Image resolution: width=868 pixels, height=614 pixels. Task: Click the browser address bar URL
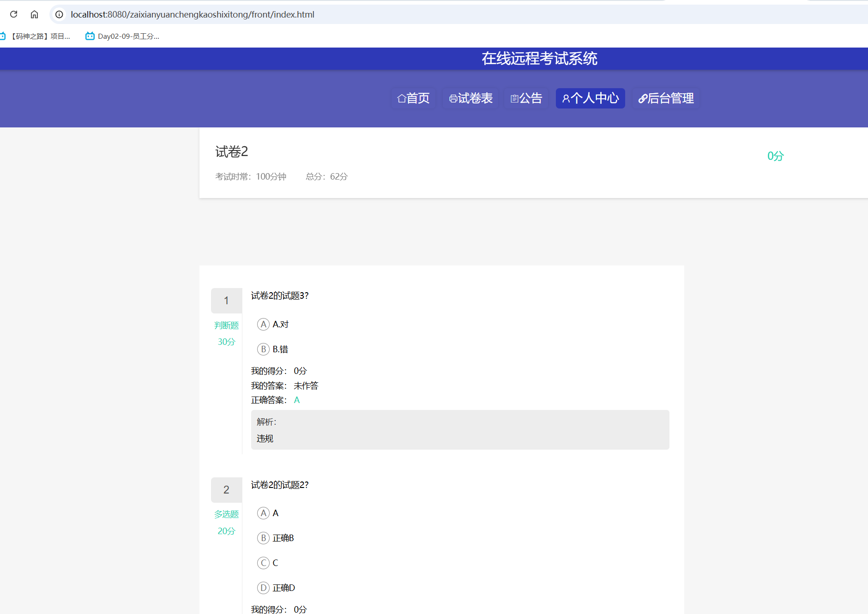(x=192, y=14)
